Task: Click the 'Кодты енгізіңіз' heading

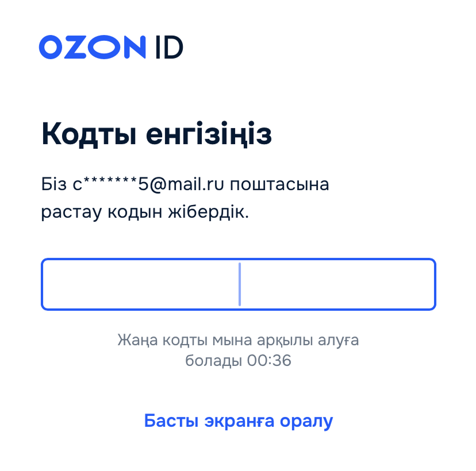Action: [x=156, y=134]
